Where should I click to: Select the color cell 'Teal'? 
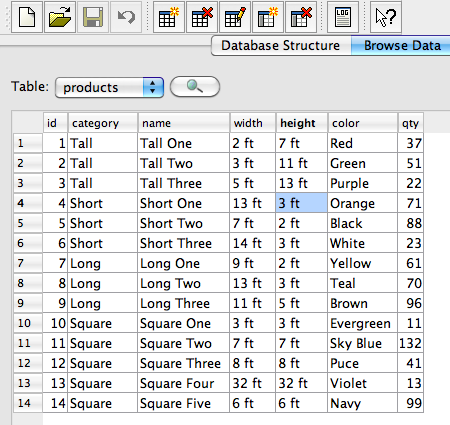pos(363,283)
